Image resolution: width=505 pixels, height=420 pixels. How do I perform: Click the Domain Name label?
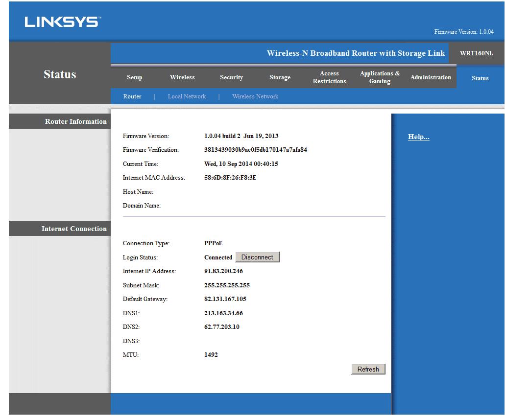(x=142, y=206)
